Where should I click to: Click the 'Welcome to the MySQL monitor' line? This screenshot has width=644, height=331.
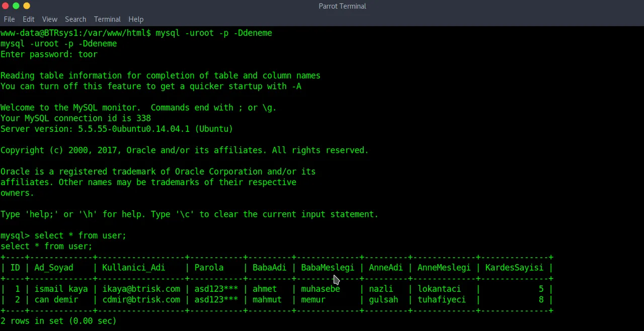138,108
